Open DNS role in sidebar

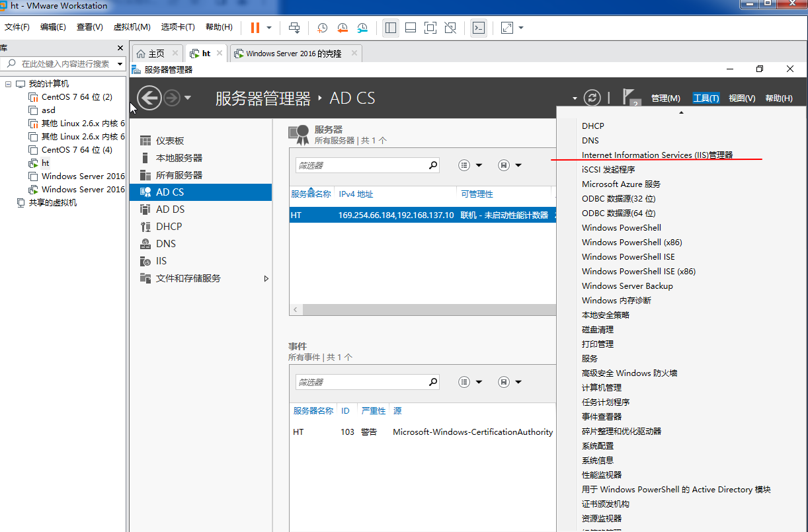tap(201, 244)
